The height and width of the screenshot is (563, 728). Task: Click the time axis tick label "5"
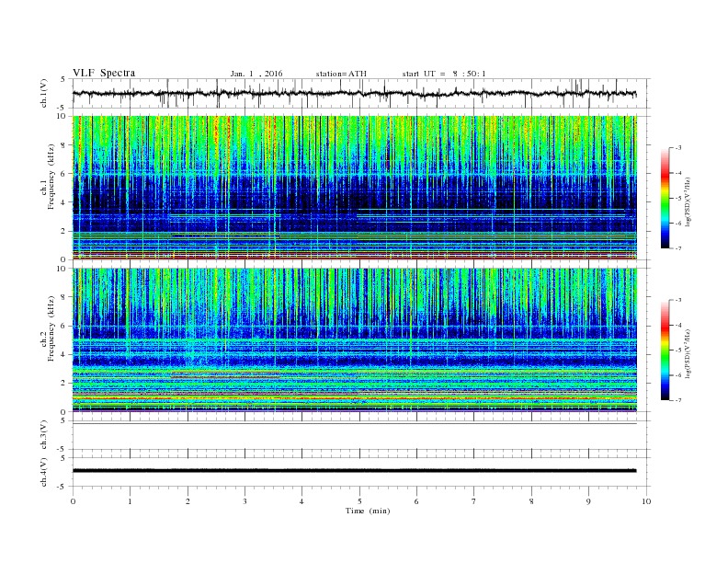(x=359, y=501)
